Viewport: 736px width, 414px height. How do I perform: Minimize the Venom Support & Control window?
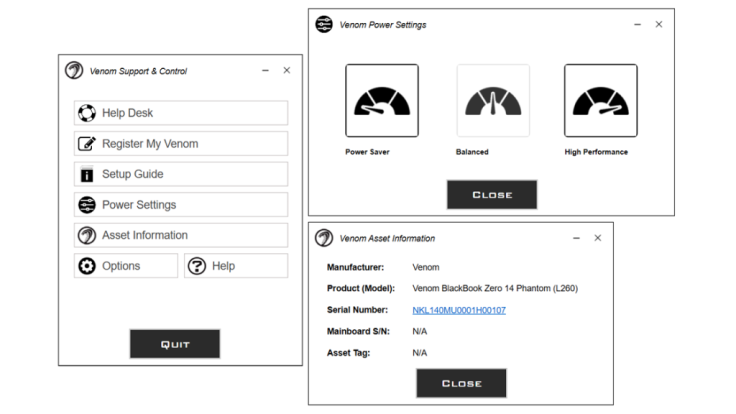(266, 70)
